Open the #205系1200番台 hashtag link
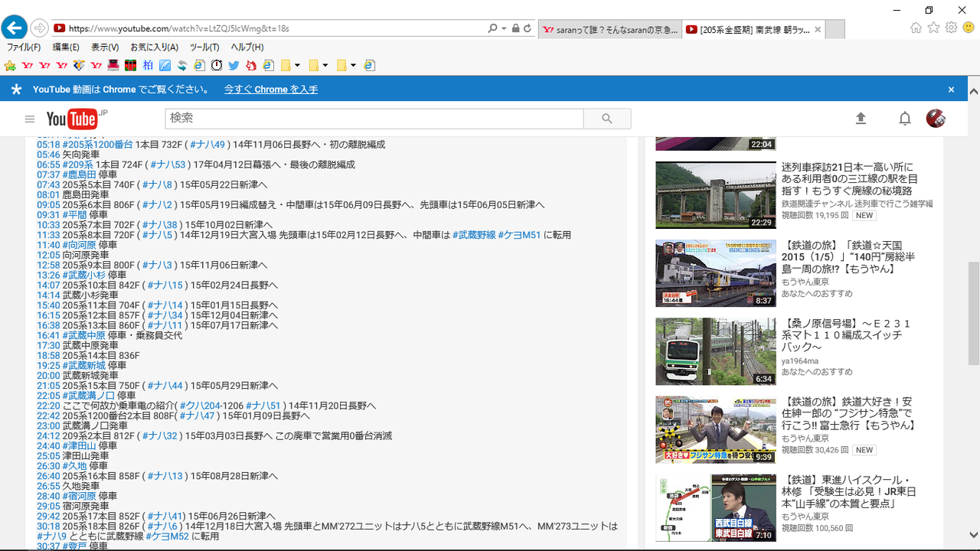 click(x=97, y=145)
